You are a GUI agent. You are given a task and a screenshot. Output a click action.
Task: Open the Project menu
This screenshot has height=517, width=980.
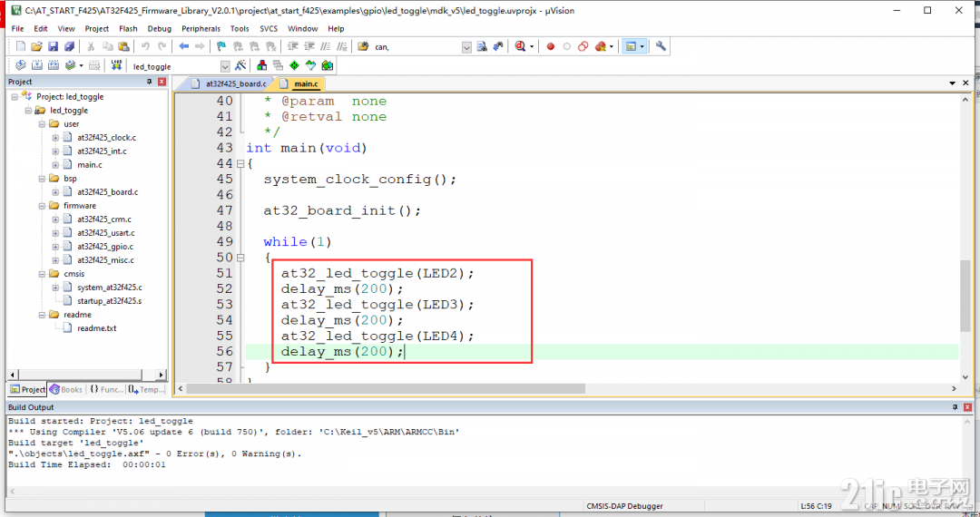coord(97,29)
